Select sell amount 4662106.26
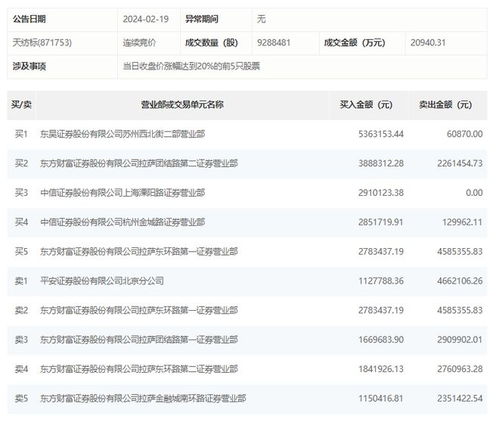The width and height of the screenshot is (499, 425). 460,281
